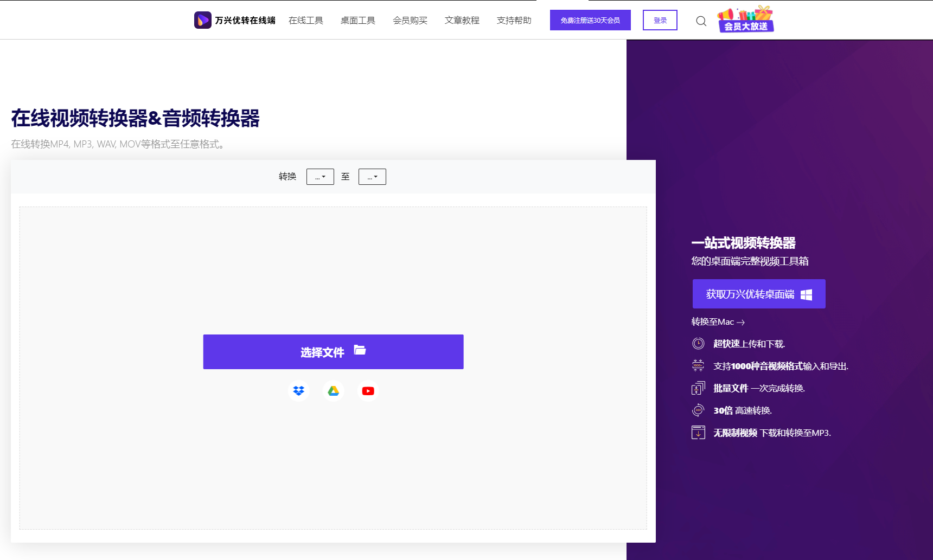Click the 选择文件 upload button
This screenshot has width=933, height=560.
point(333,351)
